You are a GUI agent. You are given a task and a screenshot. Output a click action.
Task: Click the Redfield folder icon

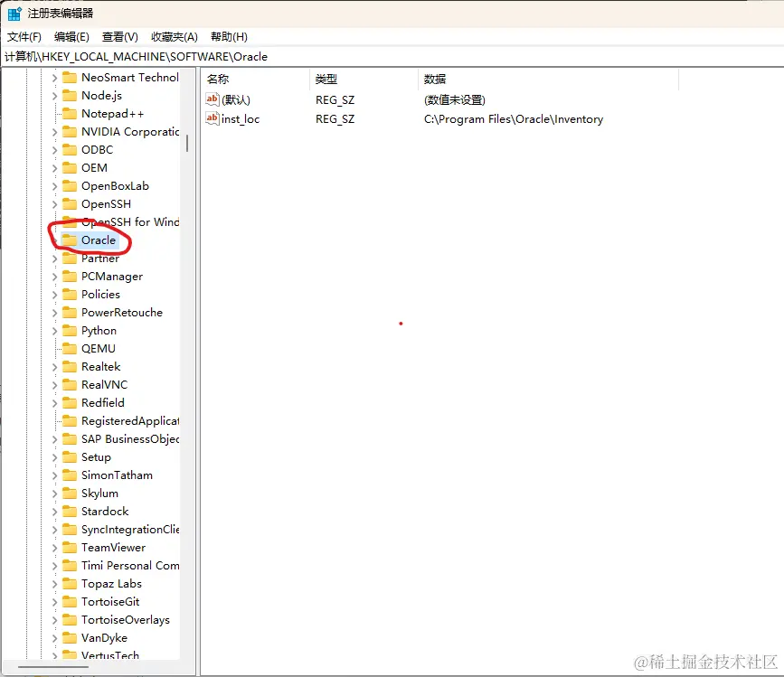69,402
